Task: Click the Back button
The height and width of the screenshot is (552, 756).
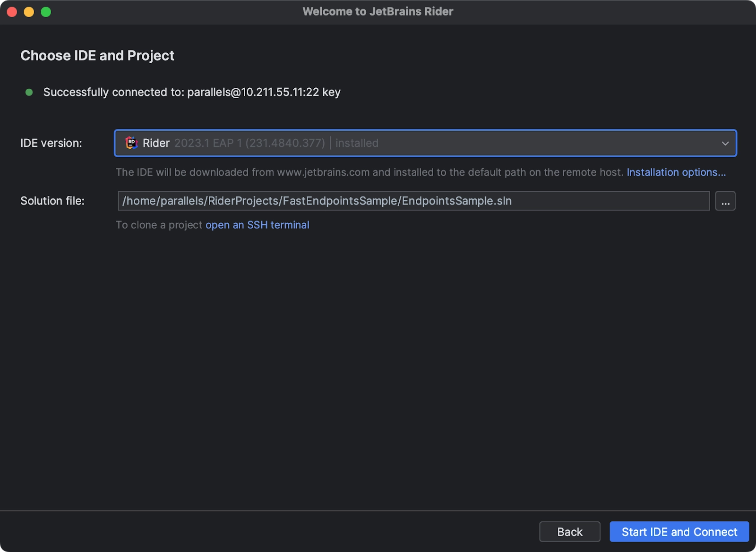Action: pyautogui.click(x=570, y=532)
